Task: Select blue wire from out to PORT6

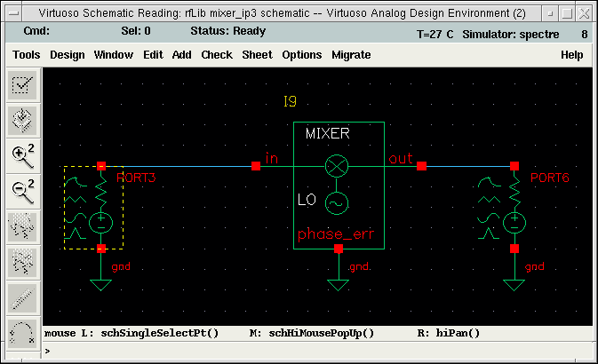Action: (468, 166)
